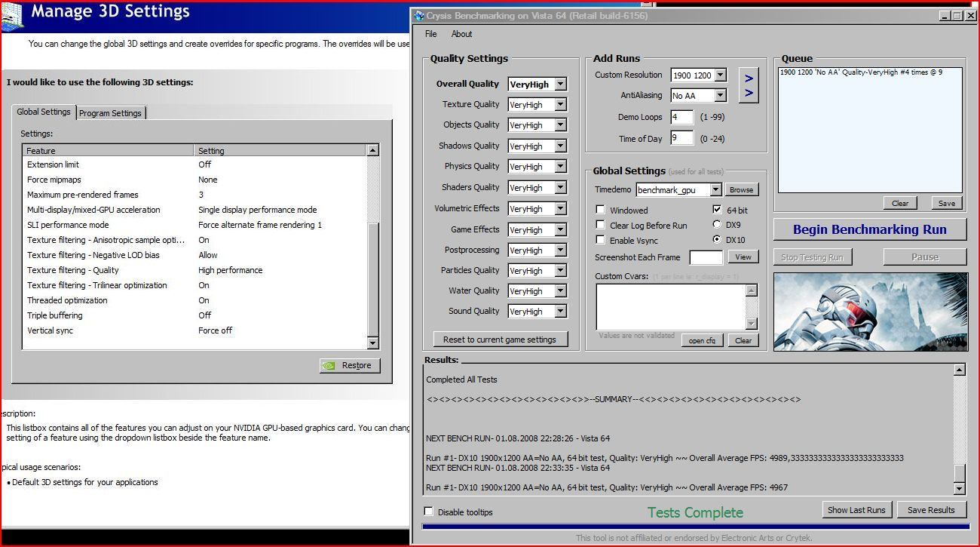Open the File menu

[431, 34]
